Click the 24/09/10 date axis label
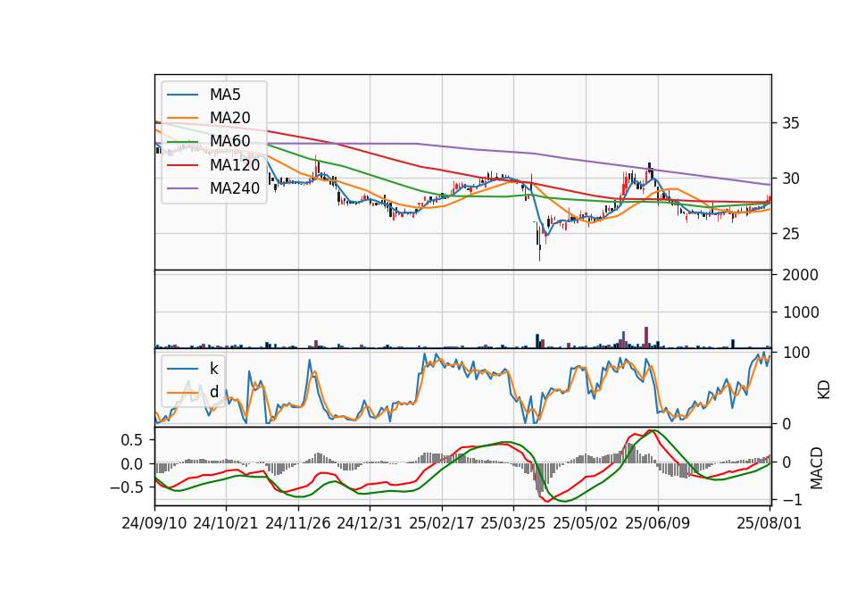 pos(154,523)
